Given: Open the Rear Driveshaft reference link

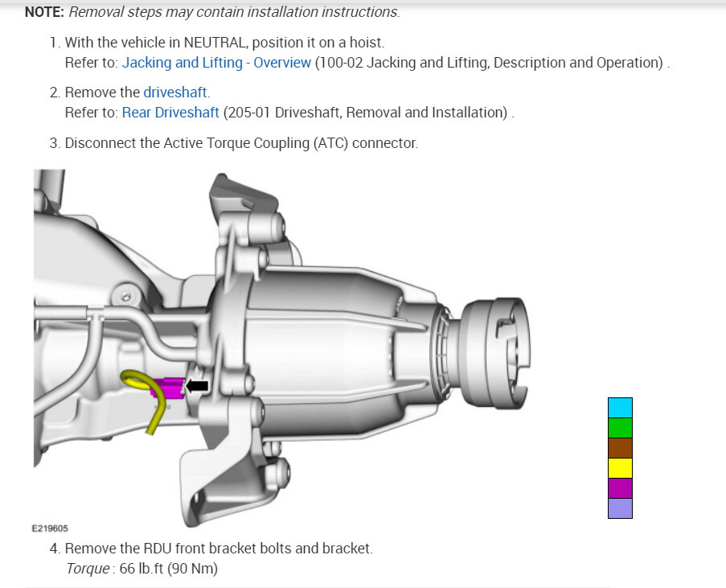Looking at the screenshot, I should pyautogui.click(x=170, y=113).
